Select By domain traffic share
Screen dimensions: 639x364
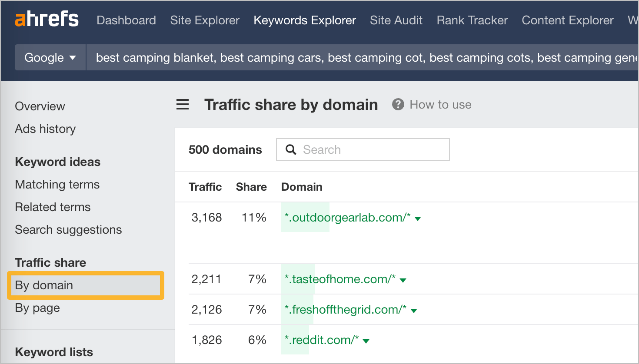(x=86, y=285)
